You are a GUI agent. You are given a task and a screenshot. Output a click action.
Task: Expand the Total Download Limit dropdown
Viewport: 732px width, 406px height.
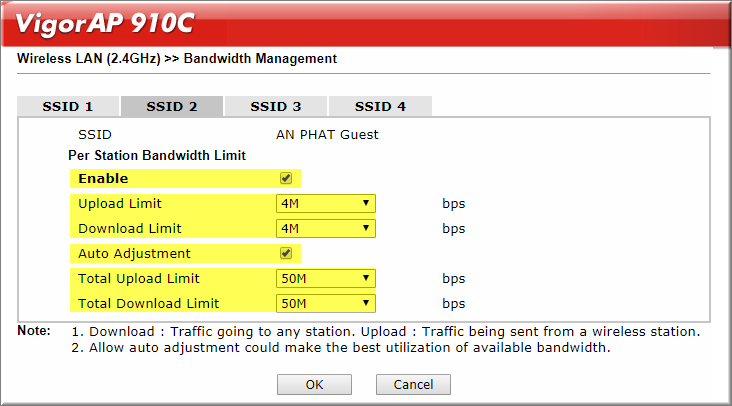coord(325,304)
